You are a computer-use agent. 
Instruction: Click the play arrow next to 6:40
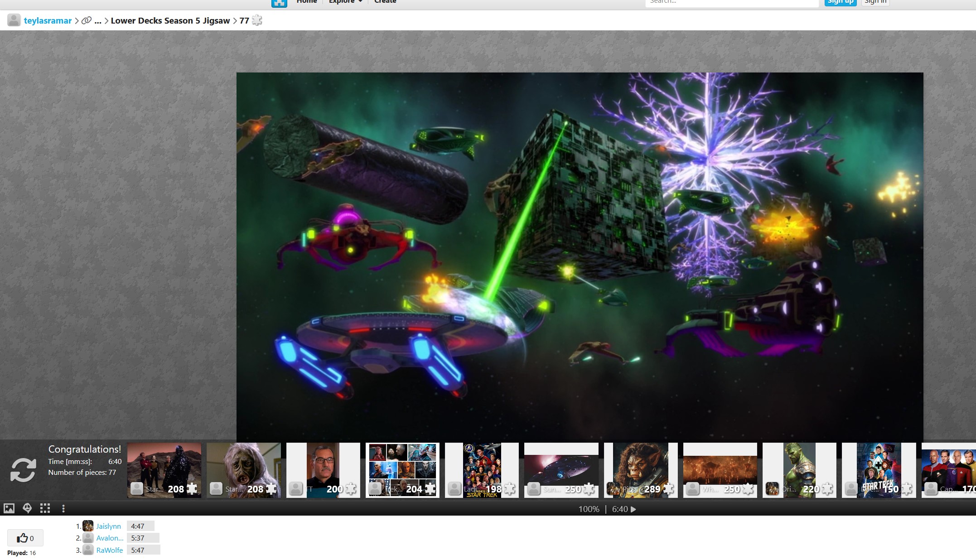[633, 509]
